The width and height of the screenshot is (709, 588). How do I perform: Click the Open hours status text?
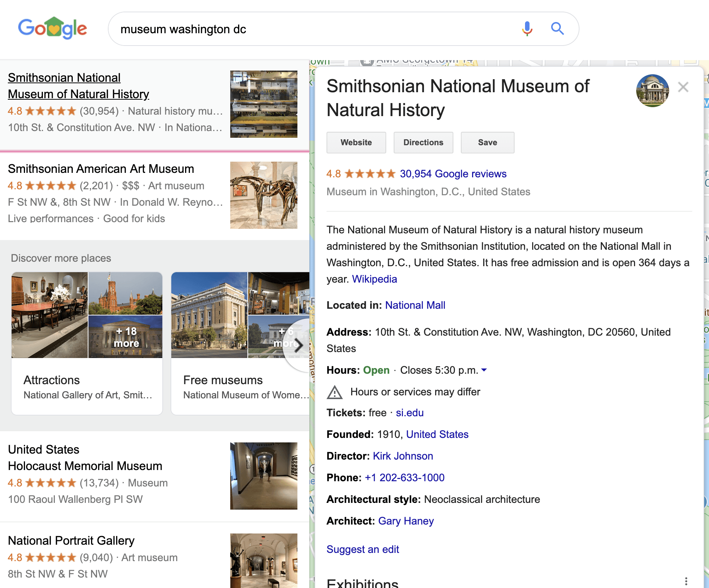point(376,370)
